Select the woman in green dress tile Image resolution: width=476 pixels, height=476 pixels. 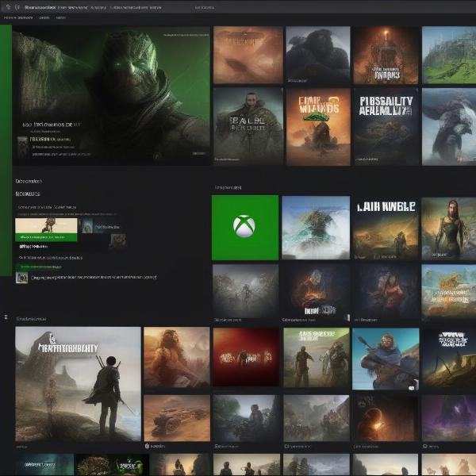[x=449, y=228]
